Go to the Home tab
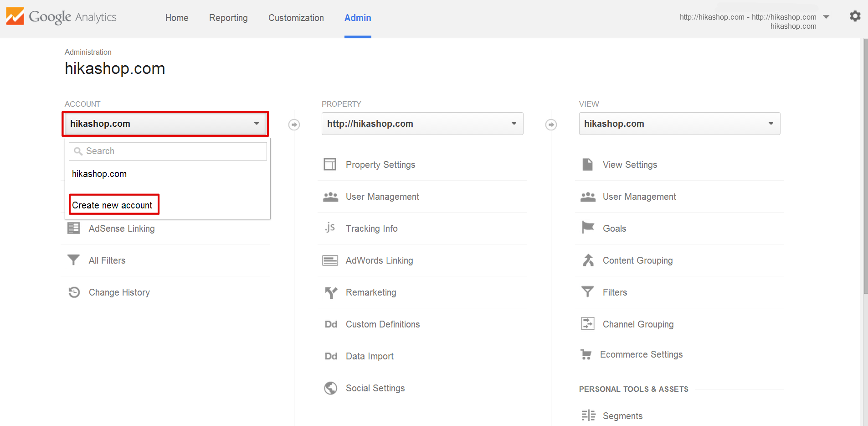Viewport: 868px width, 426px height. tap(177, 18)
